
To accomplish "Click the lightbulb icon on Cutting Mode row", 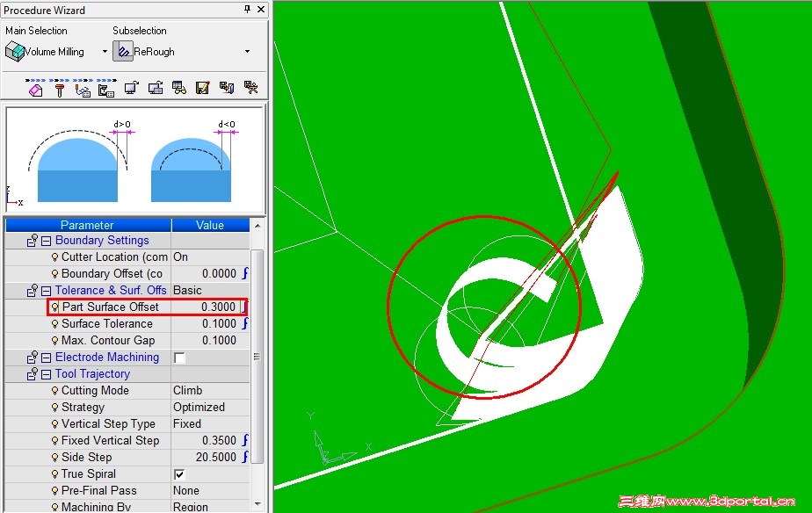I will click(54, 391).
